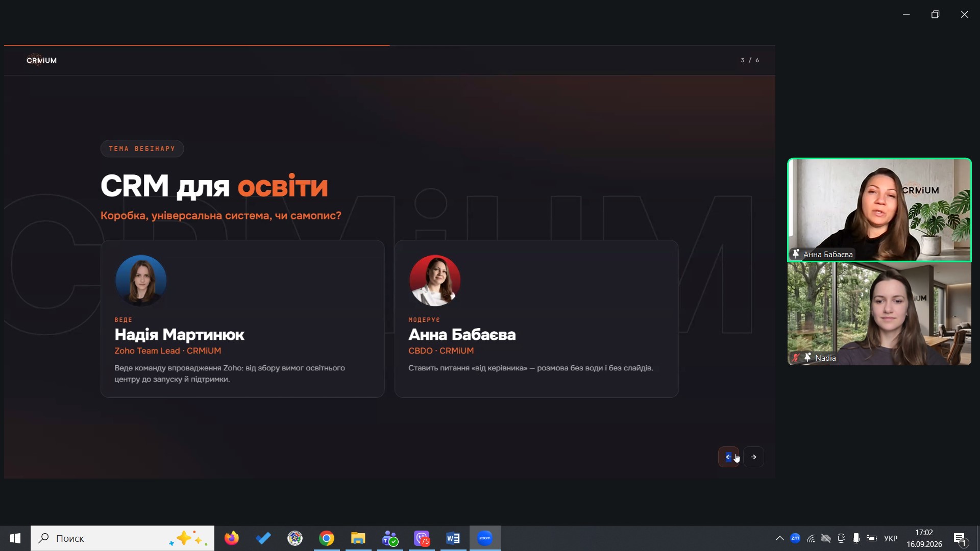
Task: Open the Windows Start menu
Action: (15, 538)
